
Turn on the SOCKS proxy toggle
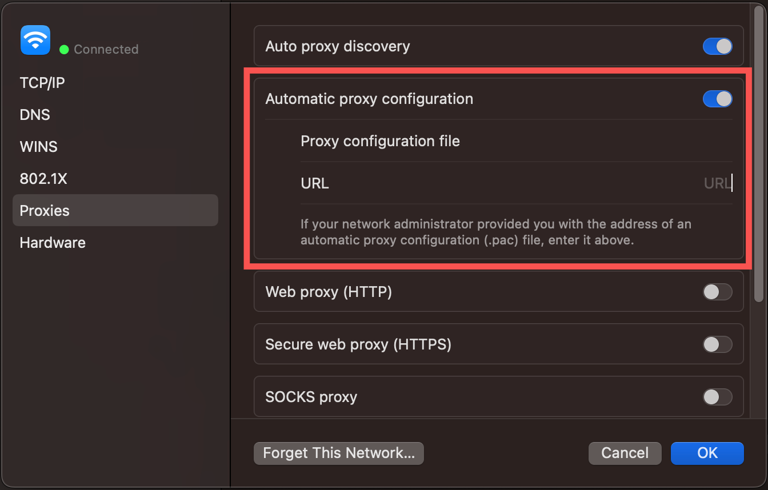[717, 397]
